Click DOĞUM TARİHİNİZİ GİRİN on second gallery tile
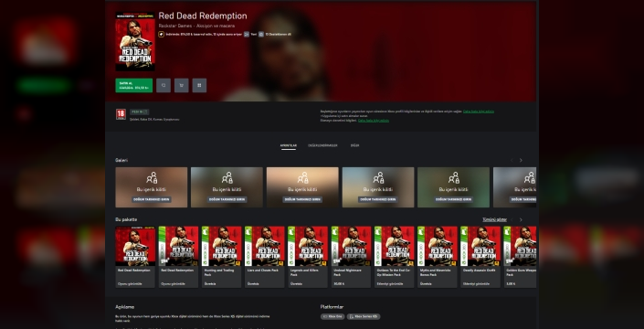Image resolution: width=644 pixels, height=329 pixels. [x=227, y=199]
